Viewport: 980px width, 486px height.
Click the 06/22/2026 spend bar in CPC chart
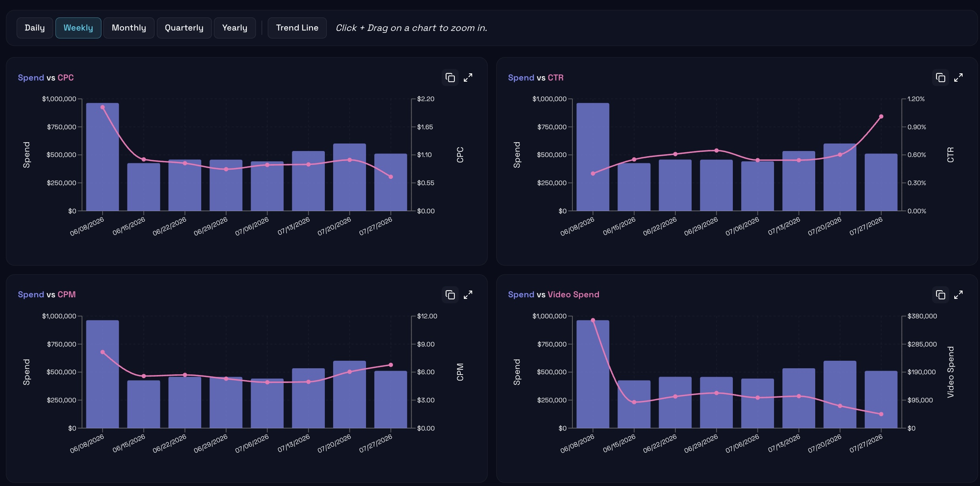coord(185,185)
